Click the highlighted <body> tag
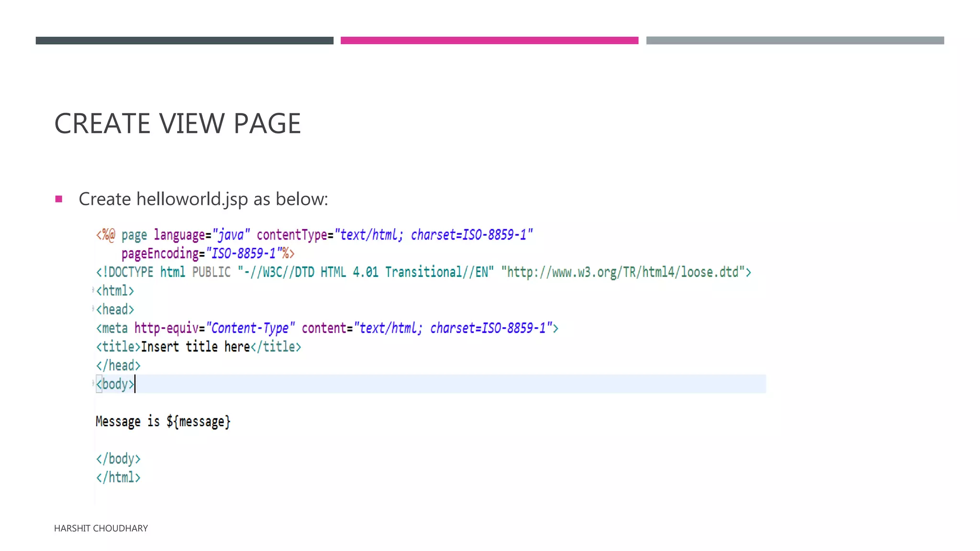 pos(115,384)
